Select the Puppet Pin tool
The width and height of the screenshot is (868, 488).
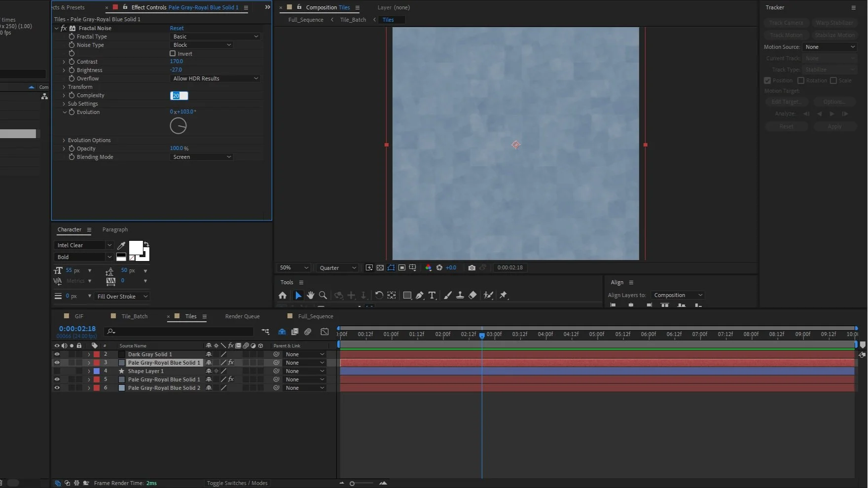click(504, 295)
